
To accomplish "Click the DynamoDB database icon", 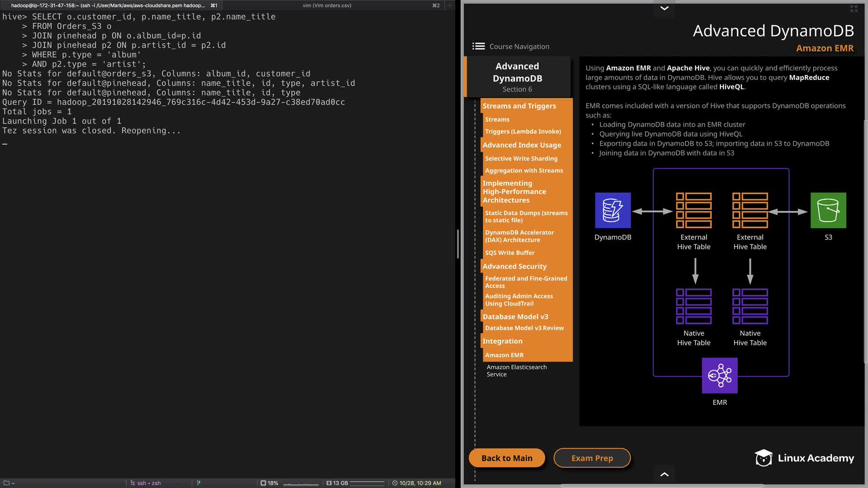I will 613,210.
